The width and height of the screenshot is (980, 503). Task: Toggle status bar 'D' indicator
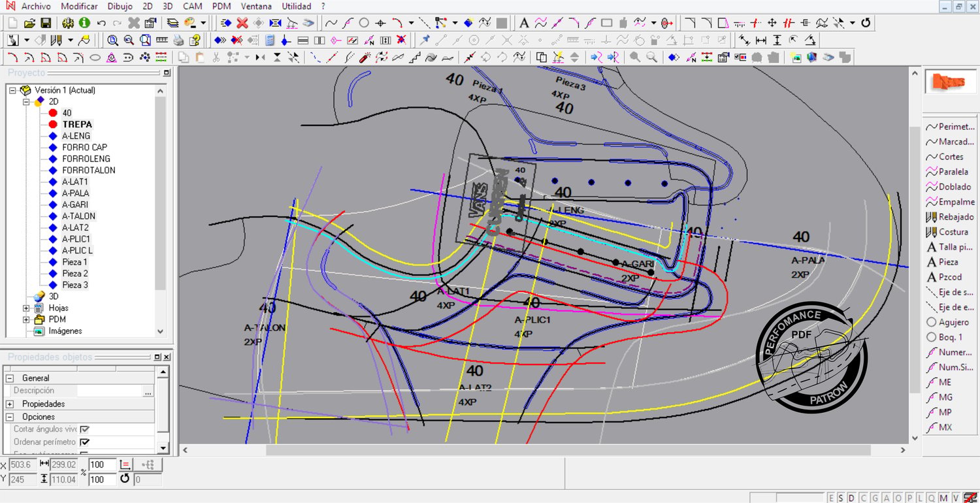tap(850, 498)
